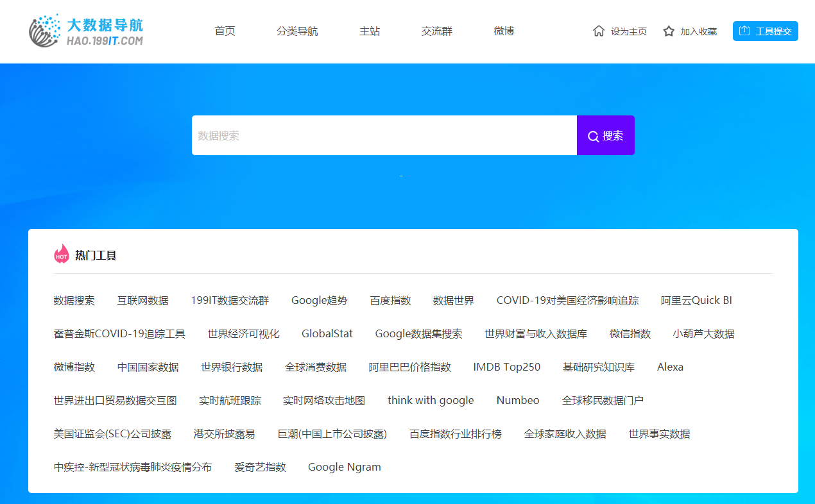815x504 pixels.
Task: Open the 百度指数 link
Action: [391, 300]
